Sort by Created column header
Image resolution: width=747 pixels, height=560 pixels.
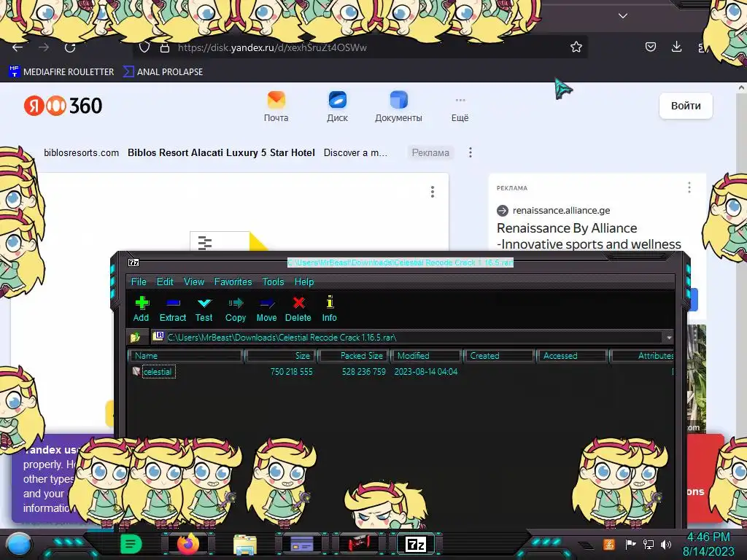pyautogui.click(x=499, y=356)
